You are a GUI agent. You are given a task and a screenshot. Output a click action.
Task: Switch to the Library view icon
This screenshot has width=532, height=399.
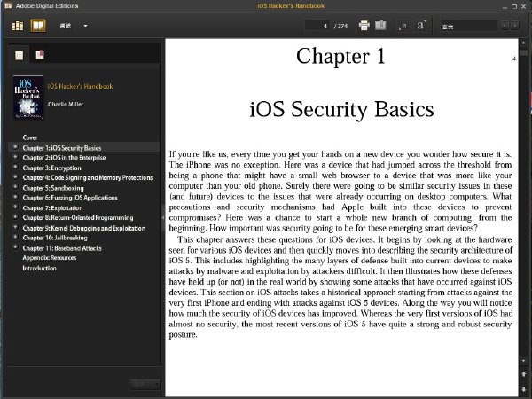[x=18, y=26]
